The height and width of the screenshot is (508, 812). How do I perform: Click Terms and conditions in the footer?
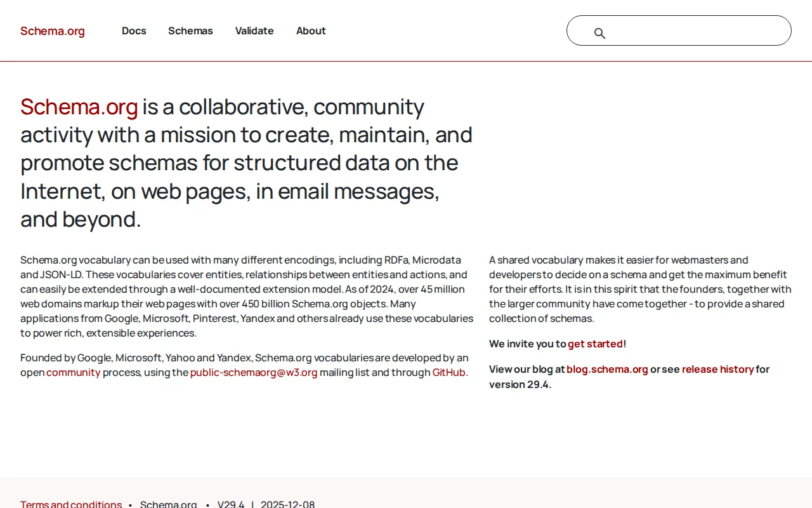coord(70,504)
